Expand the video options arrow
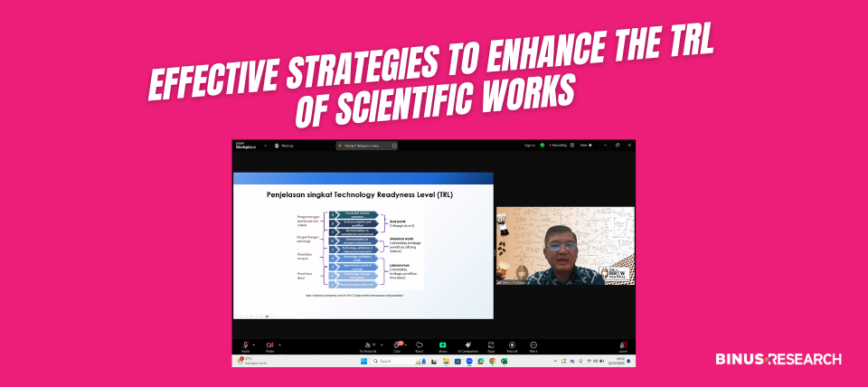 pyautogui.click(x=280, y=345)
